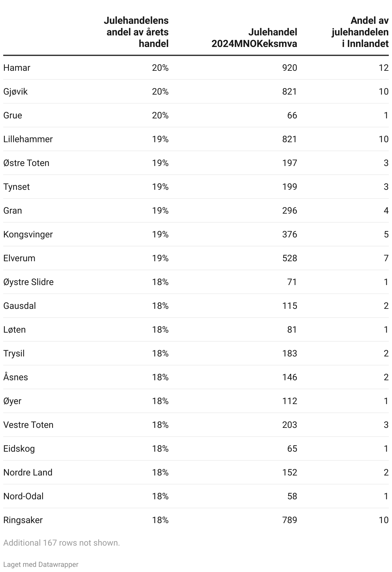This screenshot has height=572, width=392.
Task: Click the Vestre Toten row label
Action: coord(28,425)
